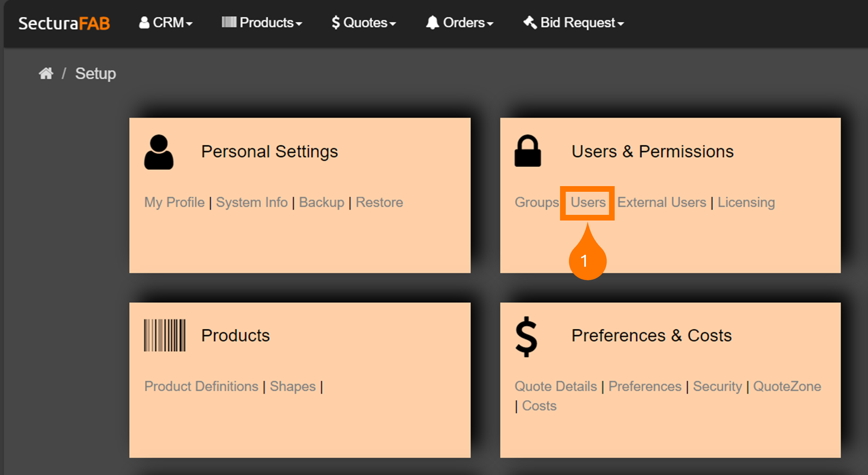The width and height of the screenshot is (868, 475).
Task: Expand the Products navigation dropdown
Action: 262,23
